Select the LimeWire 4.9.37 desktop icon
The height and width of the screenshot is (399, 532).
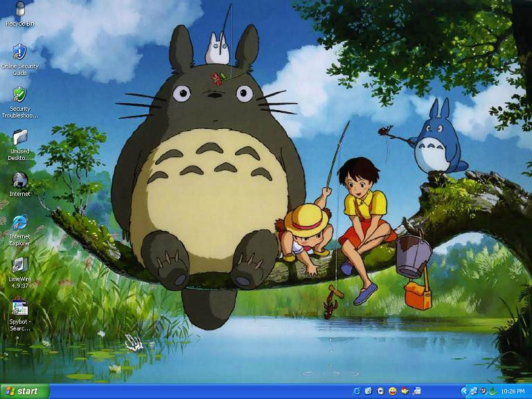(20, 265)
